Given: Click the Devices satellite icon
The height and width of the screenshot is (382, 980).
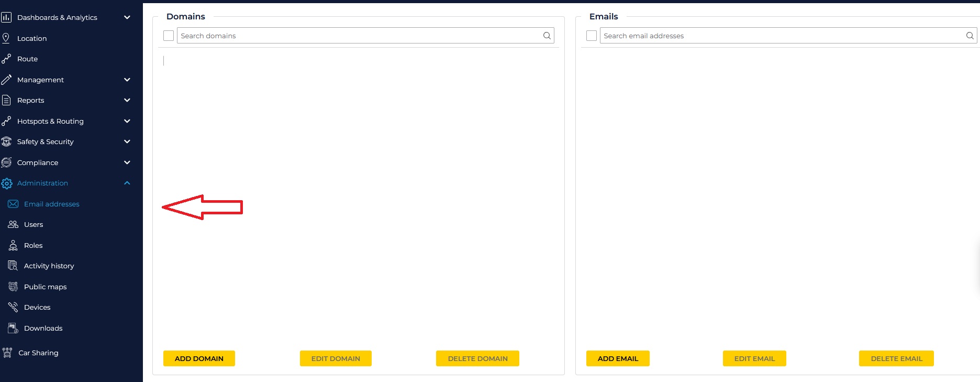Looking at the screenshot, I should coord(13,307).
